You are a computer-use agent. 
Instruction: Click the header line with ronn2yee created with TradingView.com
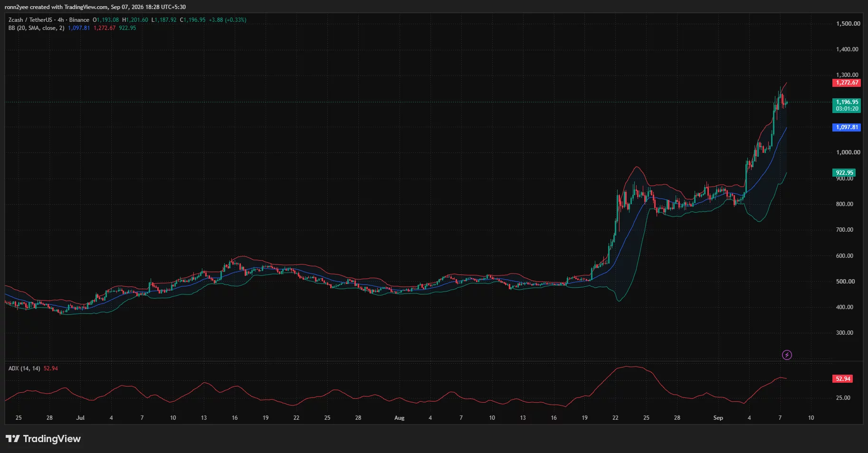tap(95, 7)
